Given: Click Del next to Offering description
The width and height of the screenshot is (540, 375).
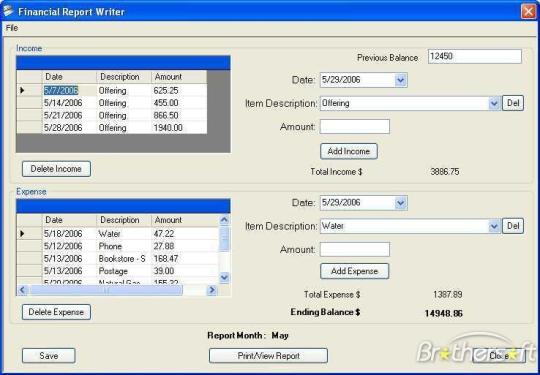Looking at the screenshot, I should [513, 103].
